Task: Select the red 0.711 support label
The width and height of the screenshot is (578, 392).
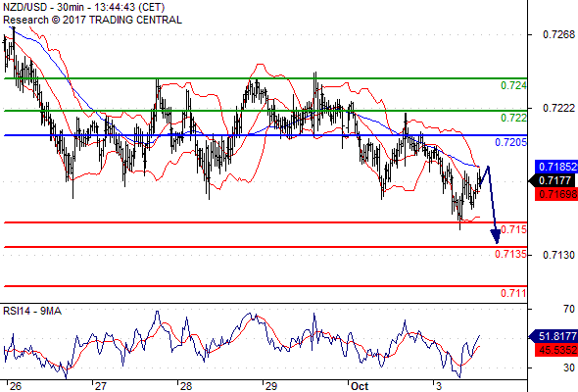Action: (x=513, y=293)
